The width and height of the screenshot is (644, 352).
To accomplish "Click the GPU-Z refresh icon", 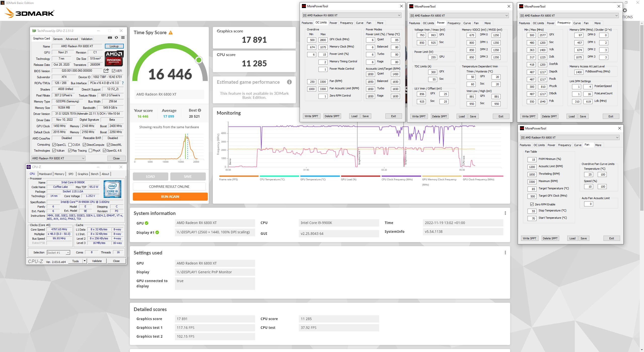I will (x=116, y=37).
